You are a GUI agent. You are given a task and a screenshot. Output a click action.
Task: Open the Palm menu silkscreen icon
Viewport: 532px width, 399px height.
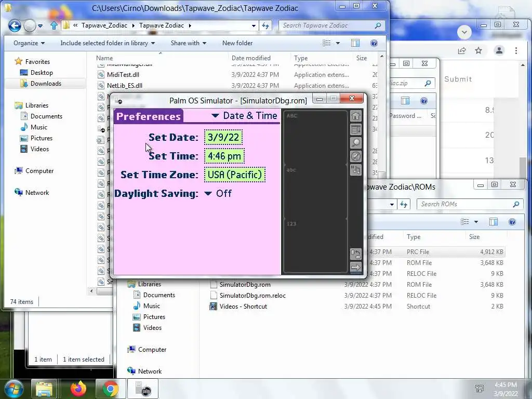[355, 129]
